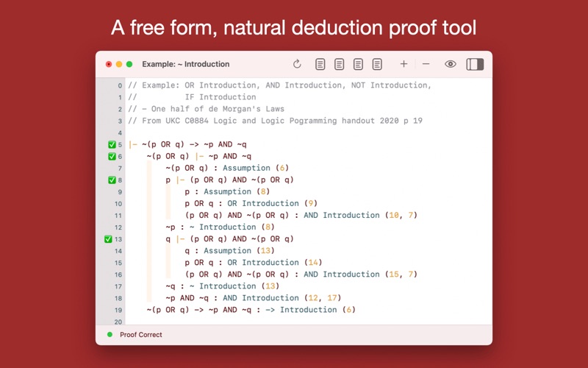Click the line p |- (p OR q) AND ~(p OR q)
Viewport: 588px width, 368px height.
coord(229,180)
